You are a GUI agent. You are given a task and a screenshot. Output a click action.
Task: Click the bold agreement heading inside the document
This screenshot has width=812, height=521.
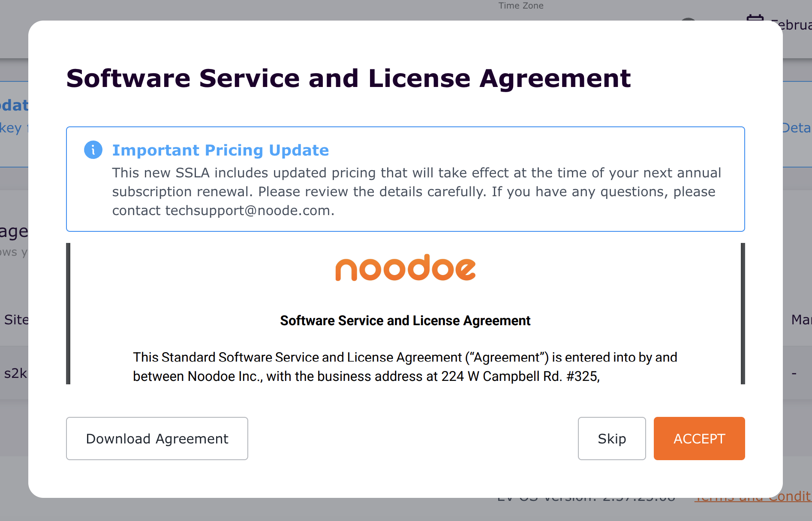[x=405, y=320]
